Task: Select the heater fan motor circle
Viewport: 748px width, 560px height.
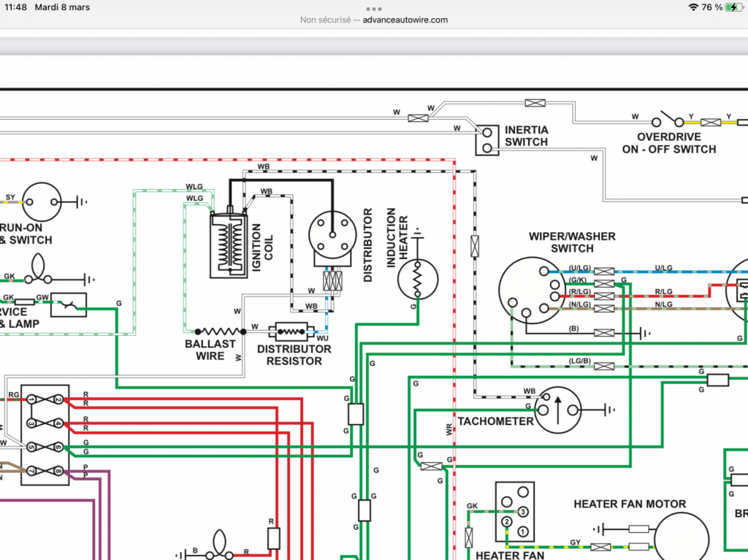Action: point(682,539)
